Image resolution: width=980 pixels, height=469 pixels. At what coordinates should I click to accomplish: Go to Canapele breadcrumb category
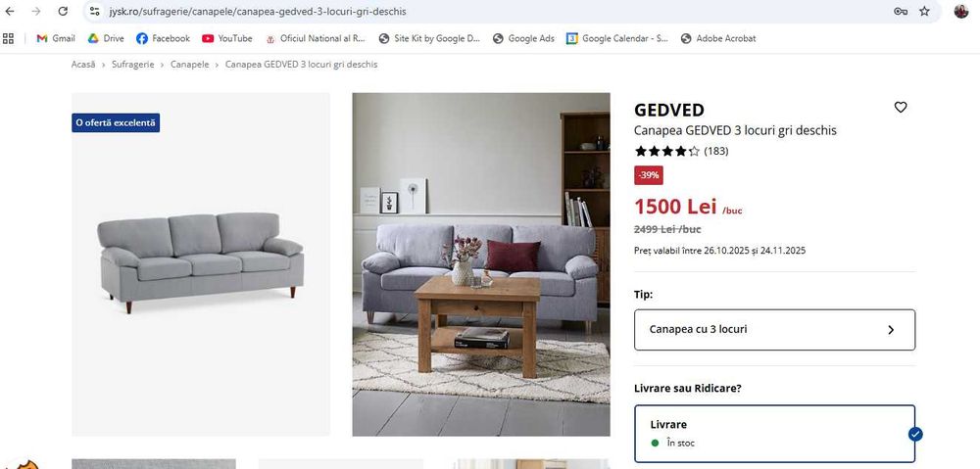[189, 65]
